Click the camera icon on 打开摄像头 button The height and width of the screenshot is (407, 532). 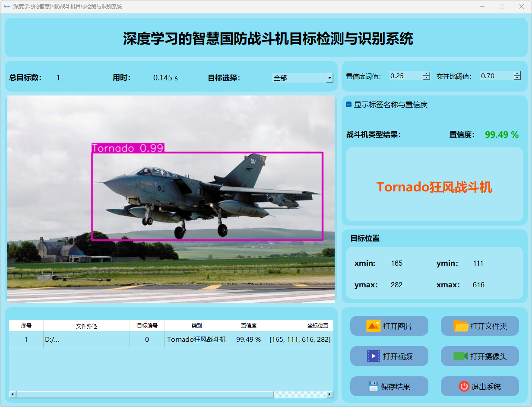pyautogui.click(x=461, y=356)
